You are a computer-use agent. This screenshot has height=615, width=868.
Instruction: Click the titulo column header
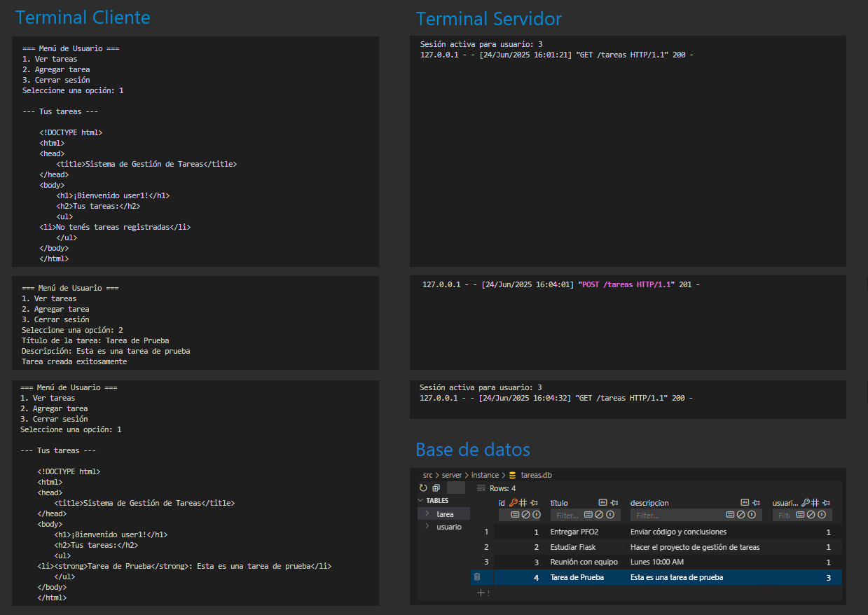559,503
